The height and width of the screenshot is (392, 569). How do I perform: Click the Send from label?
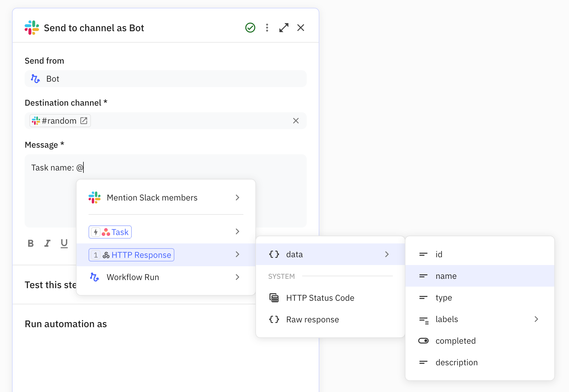(x=44, y=61)
